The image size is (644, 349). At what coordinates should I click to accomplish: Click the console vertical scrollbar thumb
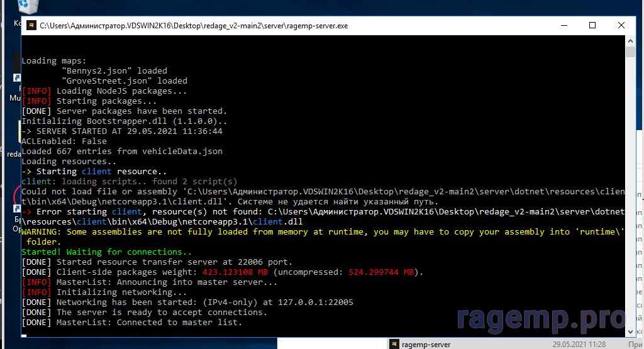(x=631, y=52)
